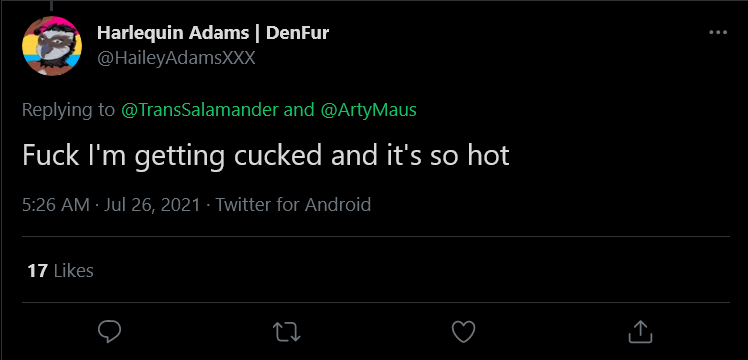Like the tweet with the heart icon
The image size is (748, 360).
pos(463,332)
